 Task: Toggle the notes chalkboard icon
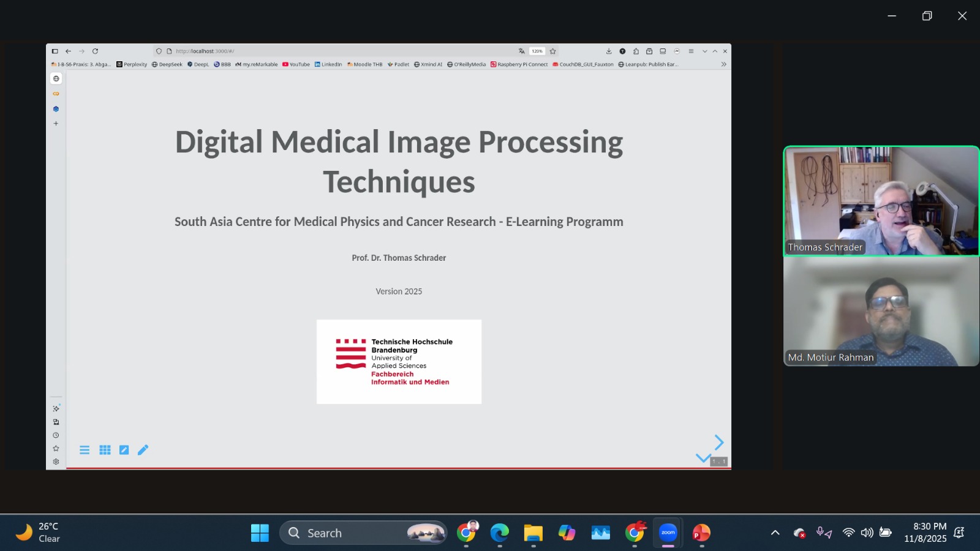[x=124, y=450]
